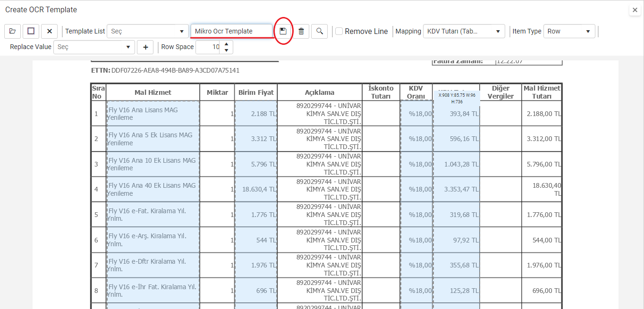Increase Row Space with up arrow

pyautogui.click(x=227, y=44)
